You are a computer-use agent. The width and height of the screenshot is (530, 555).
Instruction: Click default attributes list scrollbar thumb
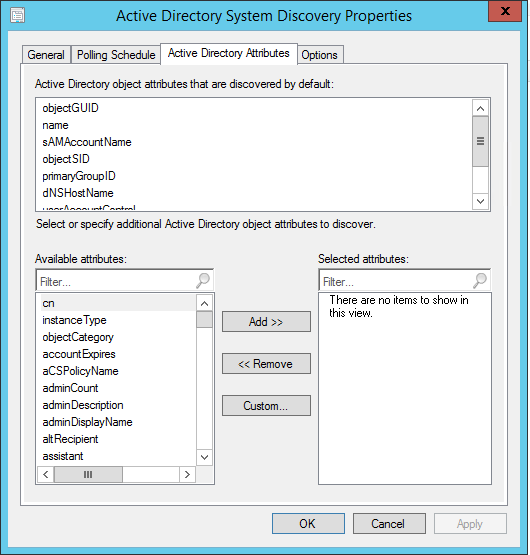coord(480,141)
